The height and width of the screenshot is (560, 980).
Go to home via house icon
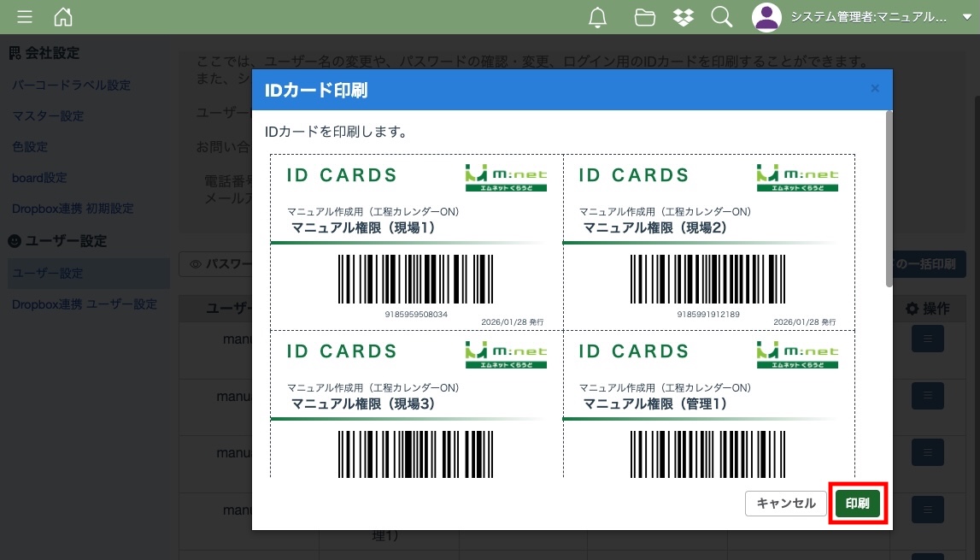click(x=63, y=17)
